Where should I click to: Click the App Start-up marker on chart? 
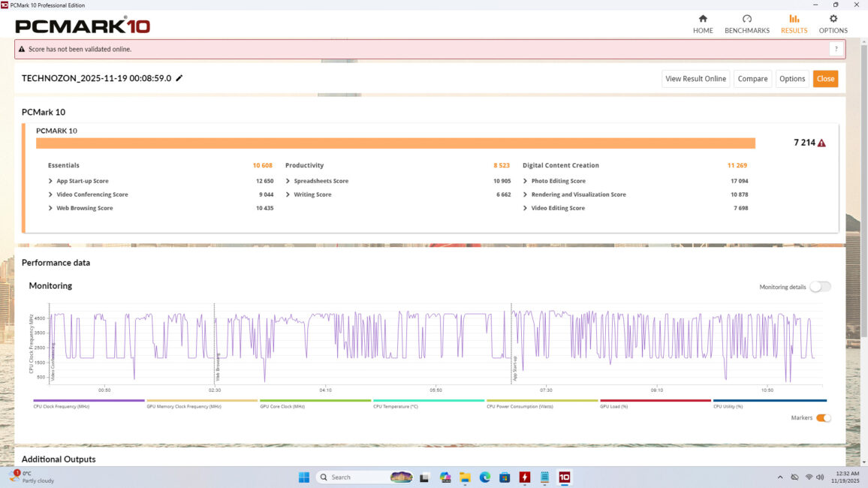(x=515, y=369)
